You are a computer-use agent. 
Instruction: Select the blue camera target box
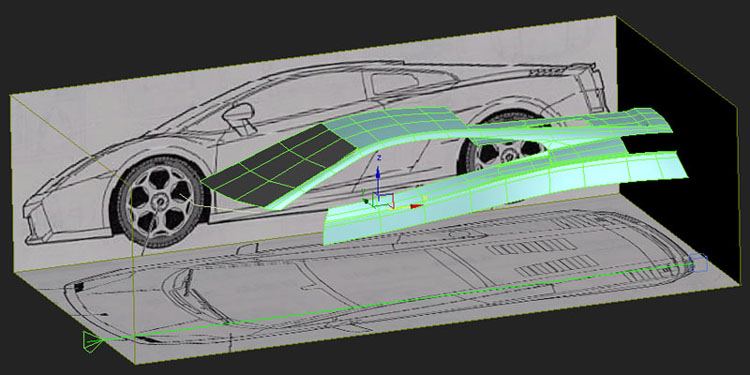pyautogui.click(x=698, y=264)
